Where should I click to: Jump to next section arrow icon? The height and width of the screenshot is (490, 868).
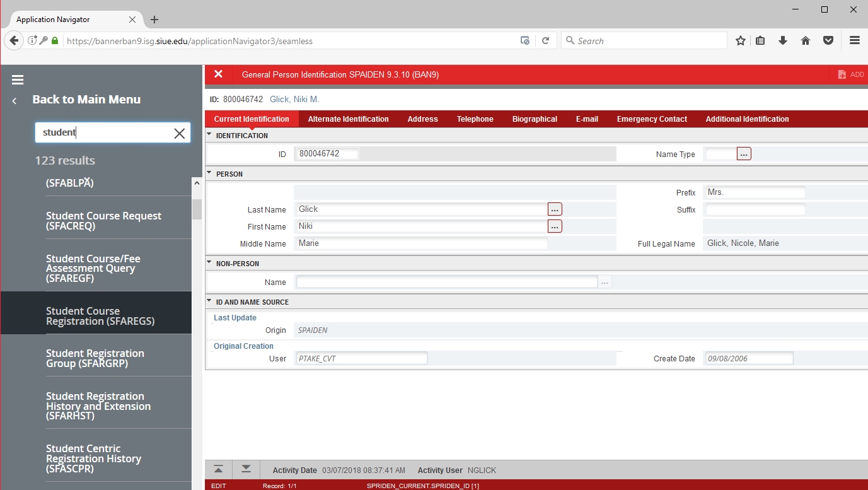(x=246, y=469)
